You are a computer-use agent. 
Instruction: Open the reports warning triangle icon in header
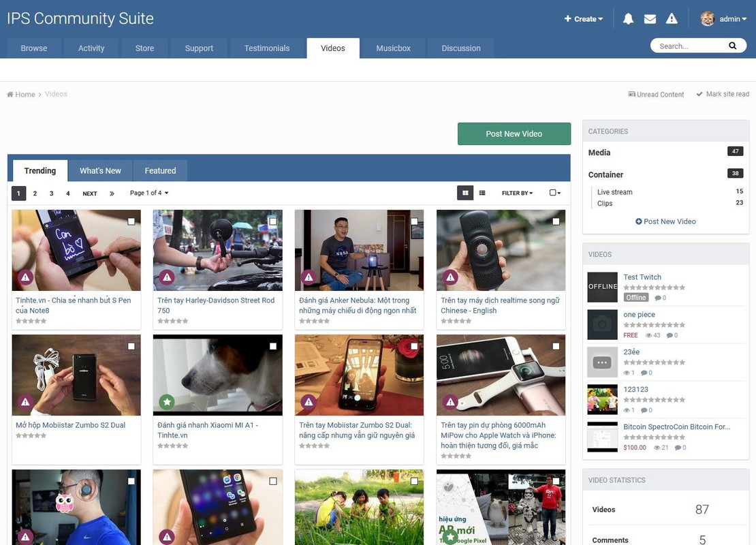(x=671, y=19)
